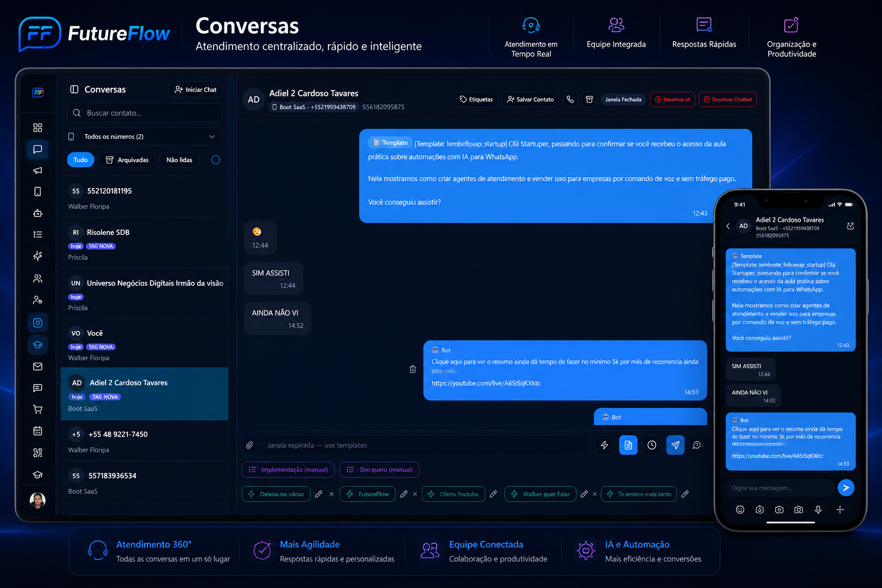Open the 552120181195 conversation
This screenshot has height=588, width=882.
[145, 197]
